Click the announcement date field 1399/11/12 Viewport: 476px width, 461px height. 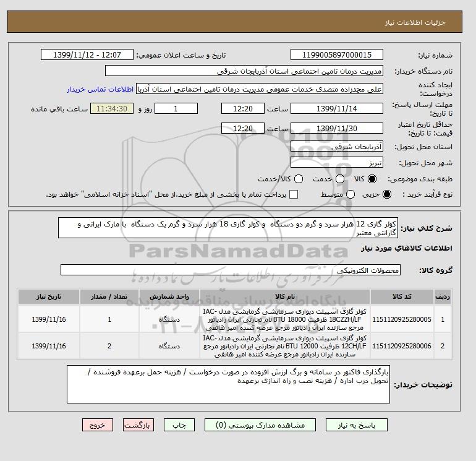tap(87, 54)
